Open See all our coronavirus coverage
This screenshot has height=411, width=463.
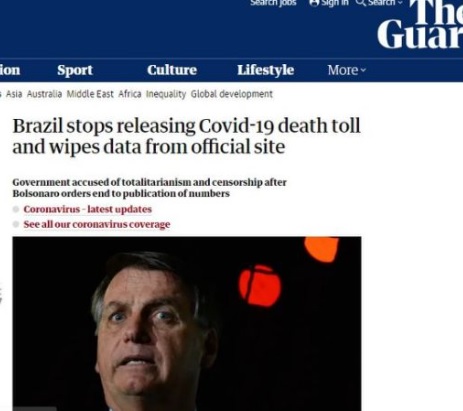pyautogui.click(x=97, y=224)
